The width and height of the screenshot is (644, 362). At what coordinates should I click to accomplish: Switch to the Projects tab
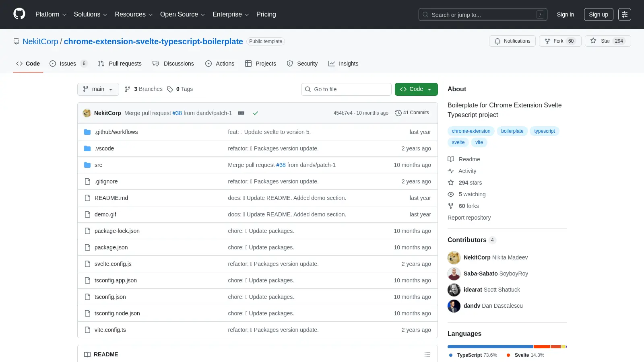coord(260,64)
